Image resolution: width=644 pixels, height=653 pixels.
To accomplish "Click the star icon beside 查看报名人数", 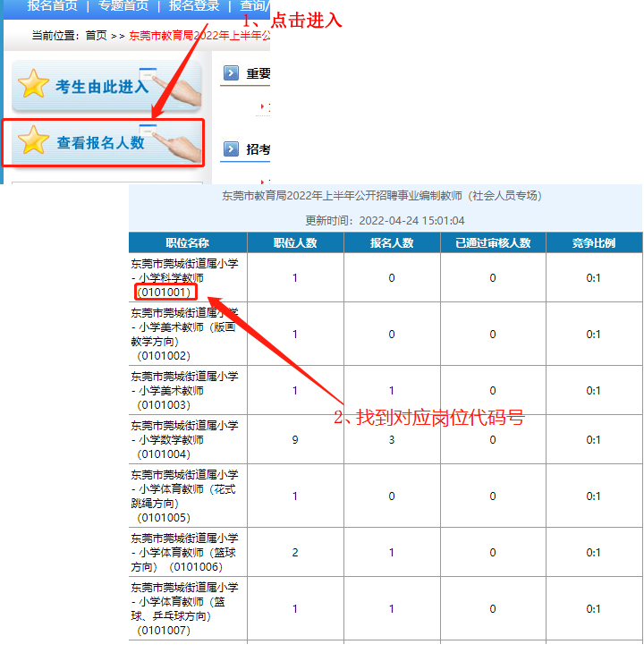I will coord(34,141).
